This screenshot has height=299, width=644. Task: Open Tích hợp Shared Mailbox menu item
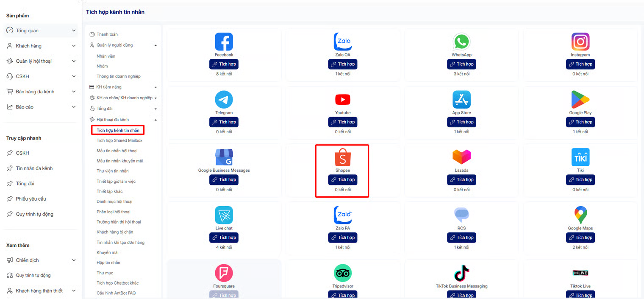119,140
